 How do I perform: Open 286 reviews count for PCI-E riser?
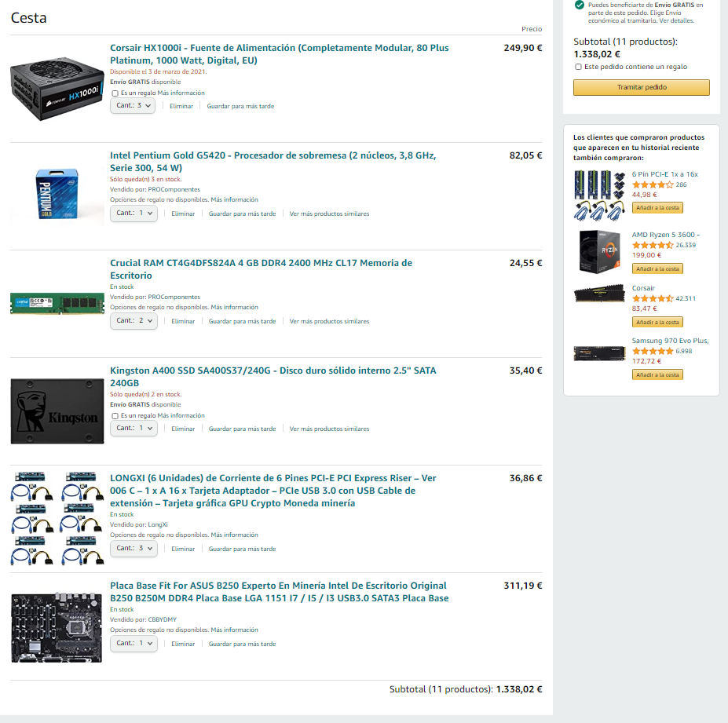pos(681,184)
